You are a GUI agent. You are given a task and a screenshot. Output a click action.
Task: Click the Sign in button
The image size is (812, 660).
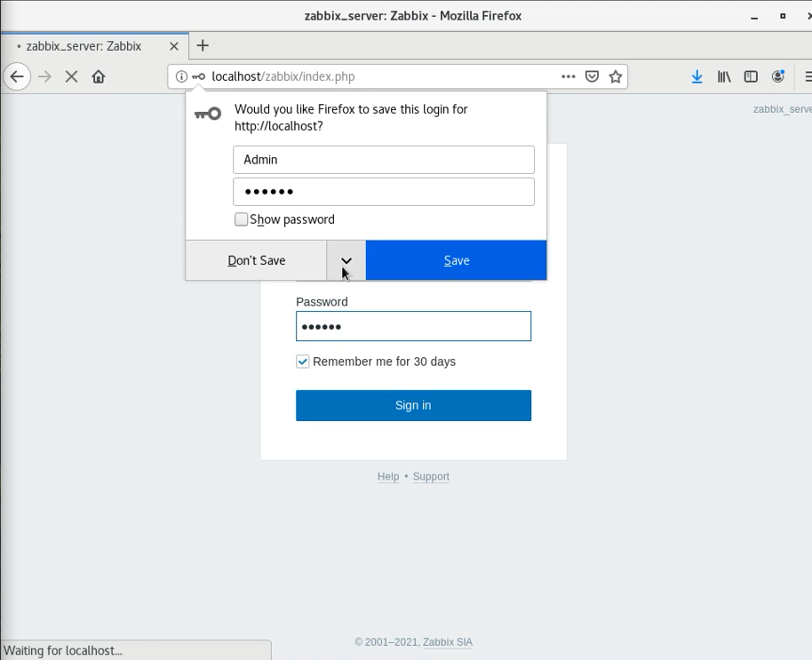413,405
